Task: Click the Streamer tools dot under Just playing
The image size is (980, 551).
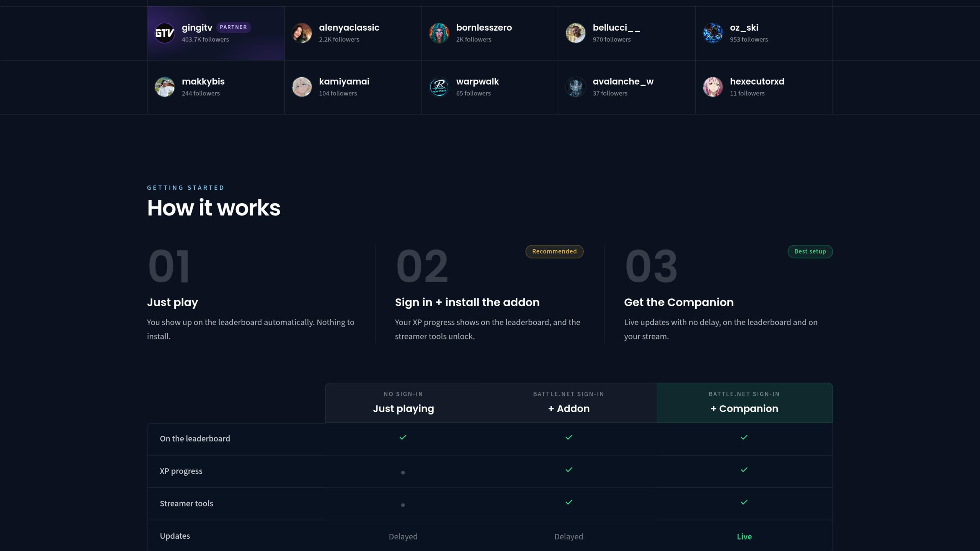Action: [403, 505]
